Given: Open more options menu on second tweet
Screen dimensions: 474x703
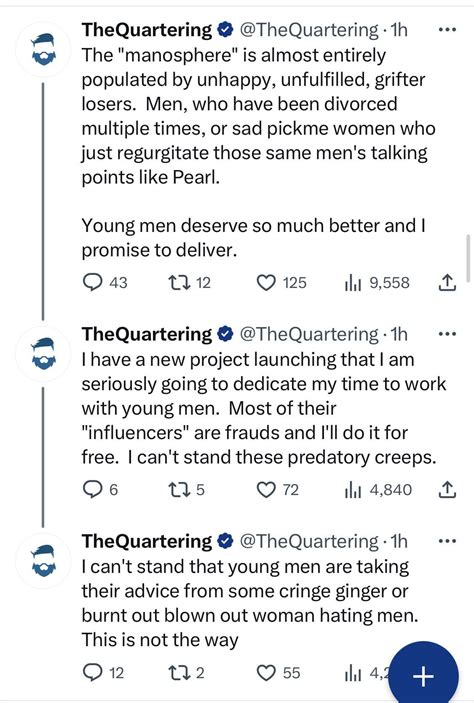Looking at the screenshot, I should click(x=447, y=334).
